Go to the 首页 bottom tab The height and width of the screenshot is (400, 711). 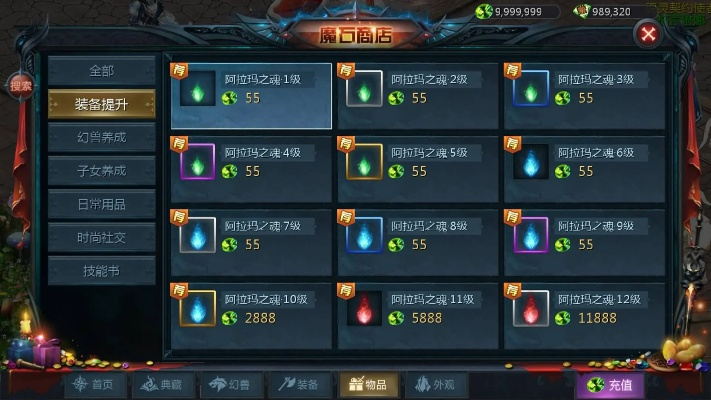point(94,385)
